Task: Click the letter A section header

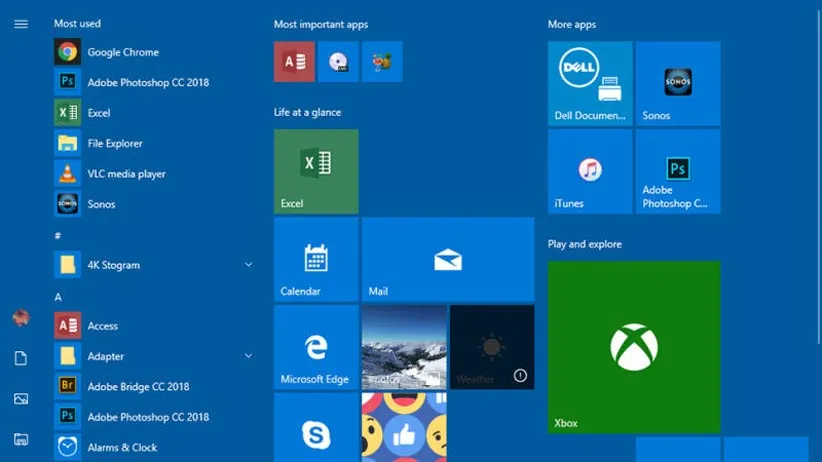Action: pyautogui.click(x=58, y=297)
